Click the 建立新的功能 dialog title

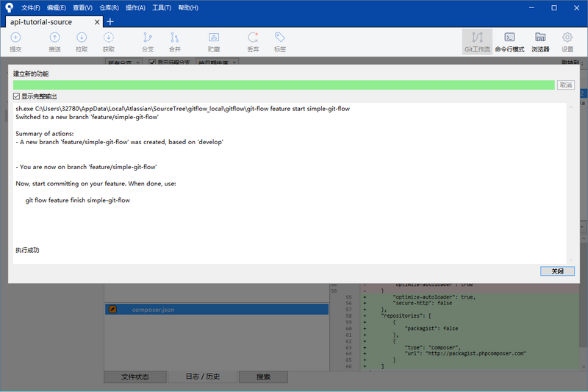pos(31,74)
